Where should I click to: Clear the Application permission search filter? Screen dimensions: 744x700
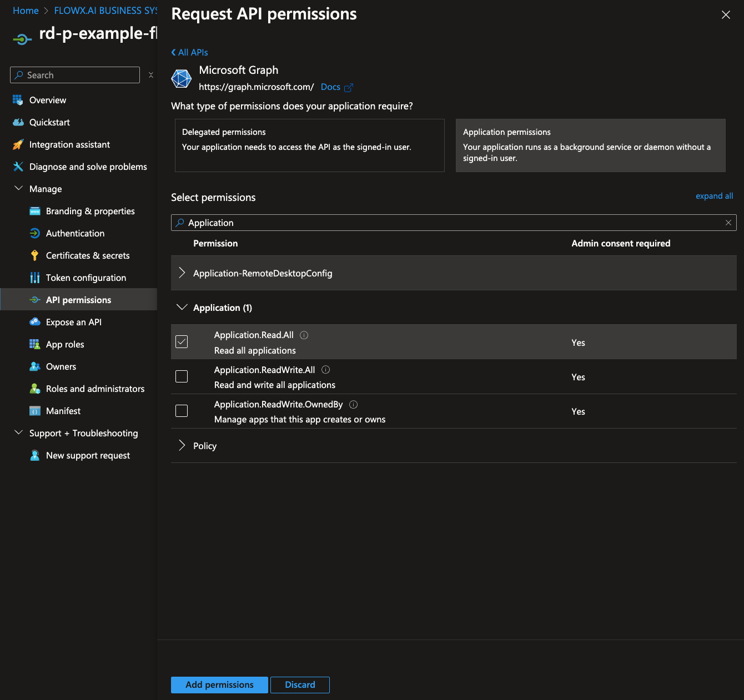click(x=728, y=223)
